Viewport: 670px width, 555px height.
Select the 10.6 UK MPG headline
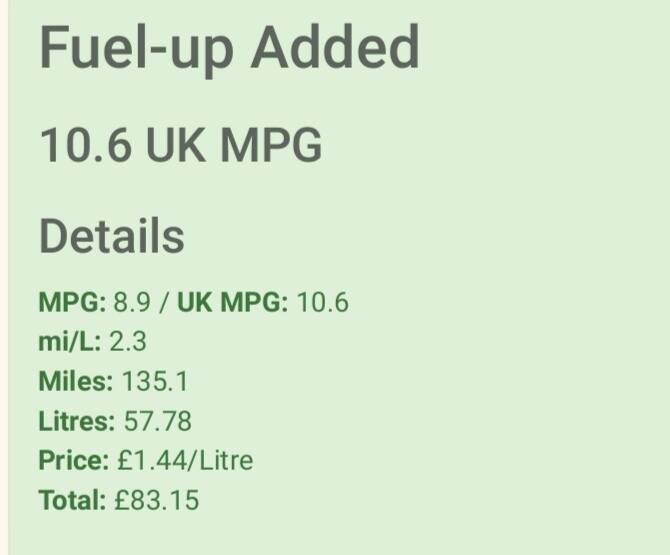[x=181, y=144]
